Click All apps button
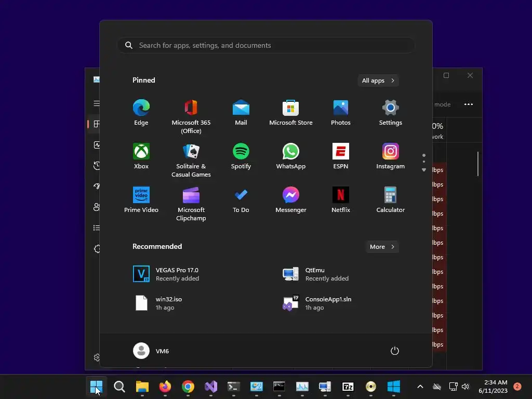The image size is (532, 399). point(378,81)
